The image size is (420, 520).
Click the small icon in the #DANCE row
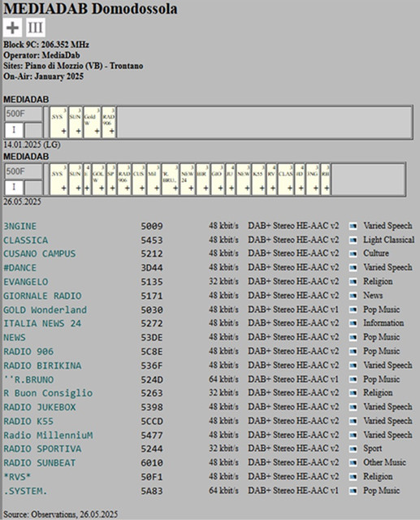click(353, 268)
